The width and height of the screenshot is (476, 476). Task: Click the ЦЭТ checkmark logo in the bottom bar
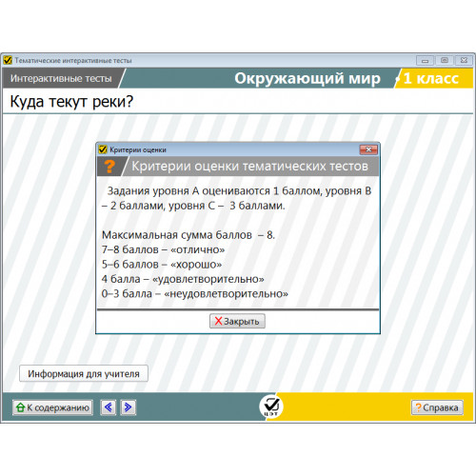tap(271, 406)
